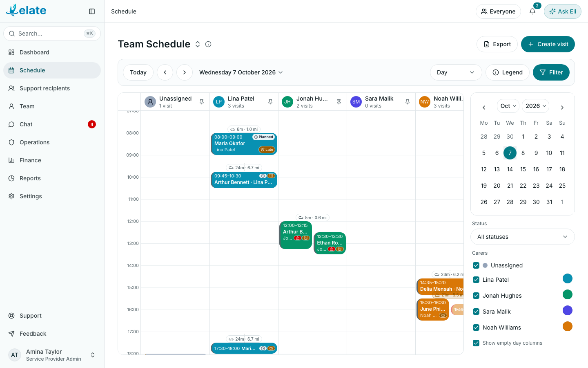Click the Export button
This screenshot has width=588, height=368.
coord(497,44)
